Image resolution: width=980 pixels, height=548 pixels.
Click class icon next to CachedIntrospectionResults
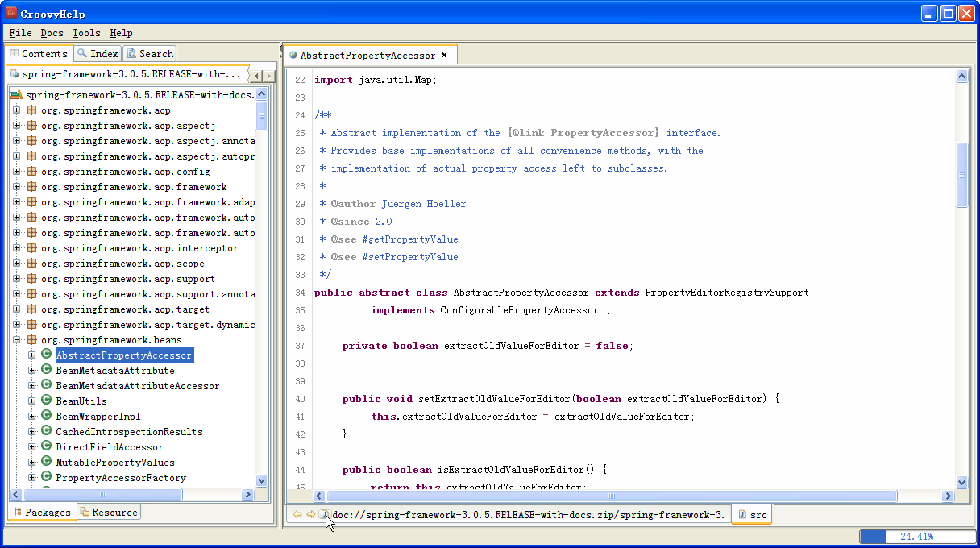tap(47, 432)
